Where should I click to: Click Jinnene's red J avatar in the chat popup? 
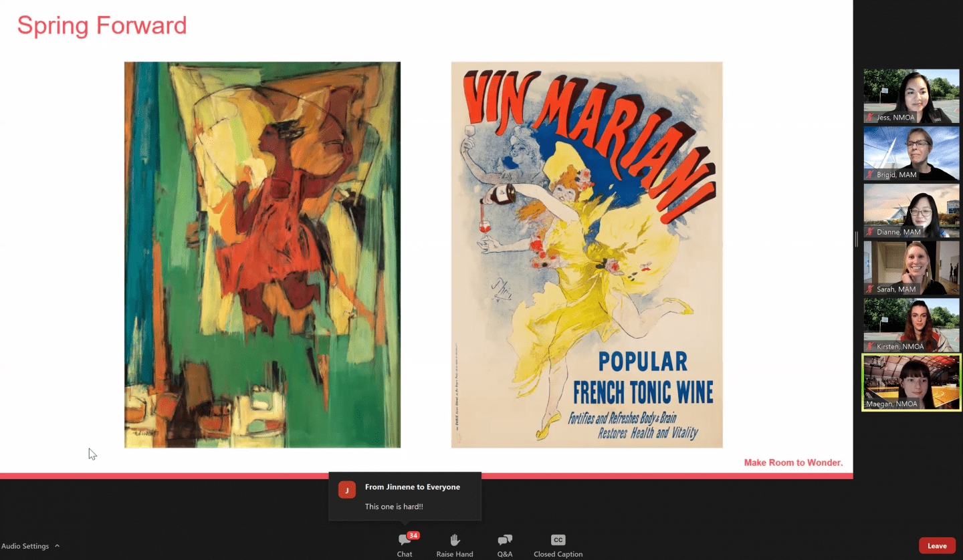tap(346, 490)
